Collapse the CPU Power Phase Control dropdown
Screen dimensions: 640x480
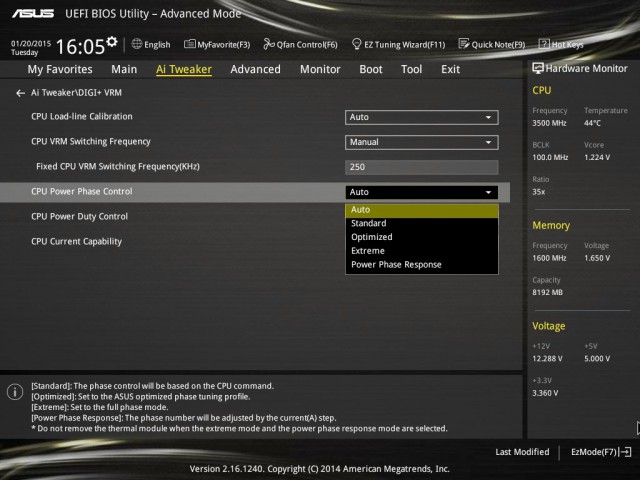point(422,192)
